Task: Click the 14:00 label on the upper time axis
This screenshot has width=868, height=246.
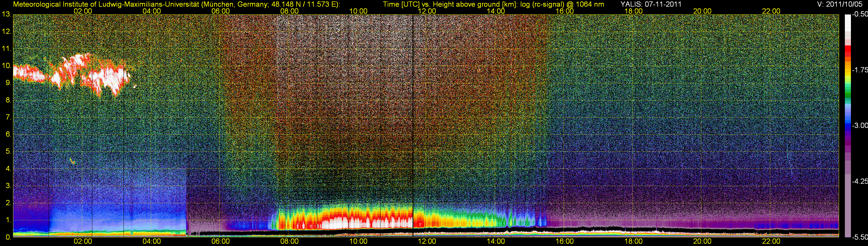Action: click(496, 11)
